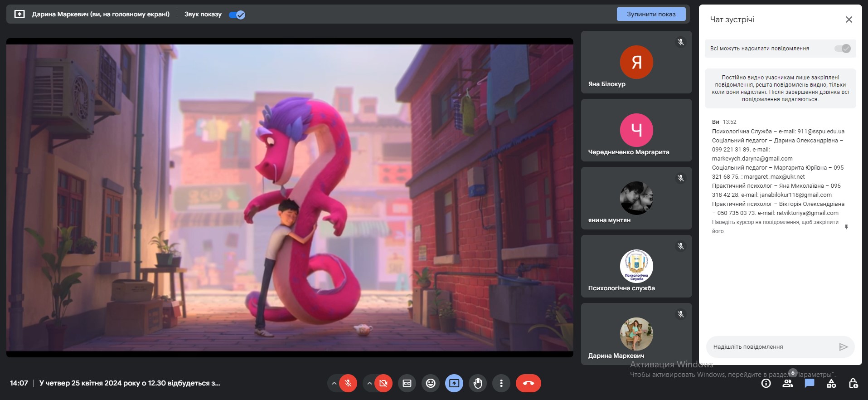Screen dimensions: 868x400
Task: Click the 14:07 clock text
Action: [19, 383]
